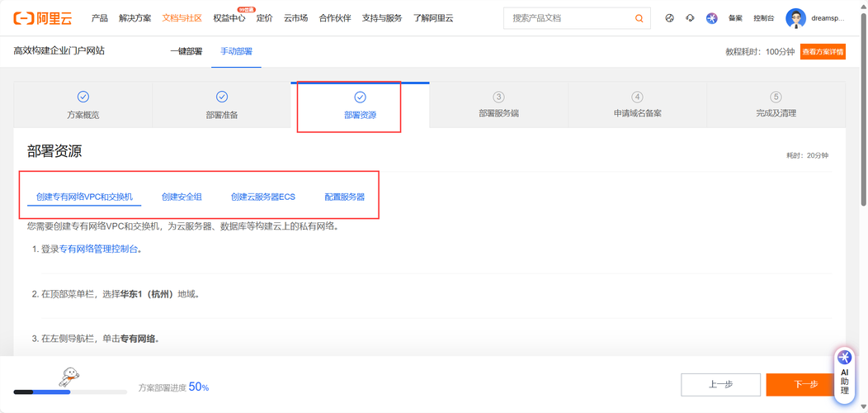Click the purple AI assistant icon in header

click(712, 18)
